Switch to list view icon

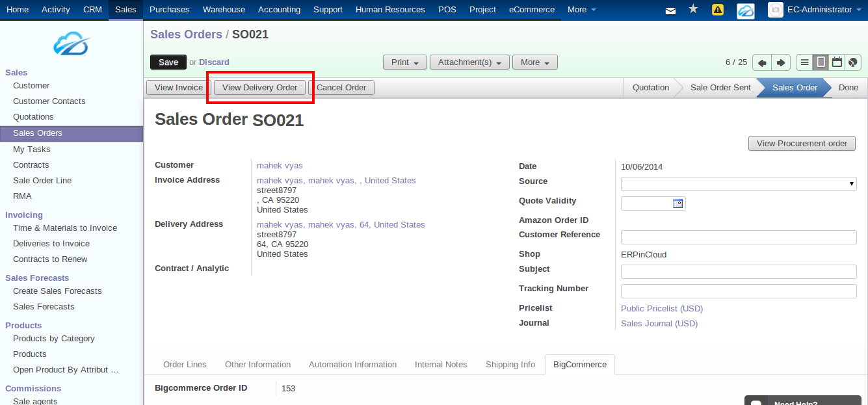pyautogui.click(x=804, y=62)
